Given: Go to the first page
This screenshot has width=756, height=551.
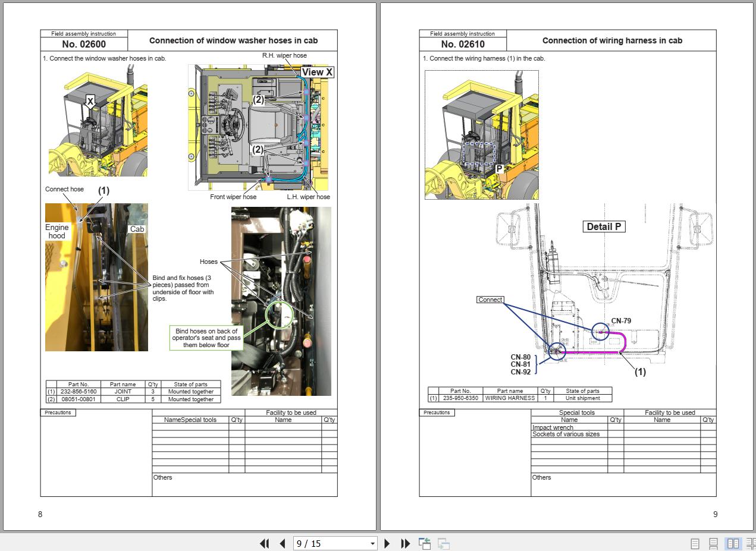Looking at the screenshot, I should [x=265, y=543].
